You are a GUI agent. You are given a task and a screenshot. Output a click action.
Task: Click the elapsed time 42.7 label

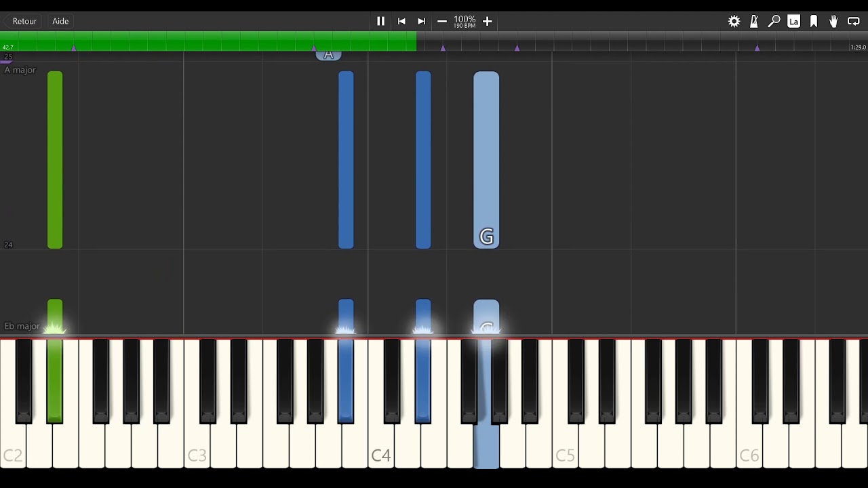pos(8,47)
